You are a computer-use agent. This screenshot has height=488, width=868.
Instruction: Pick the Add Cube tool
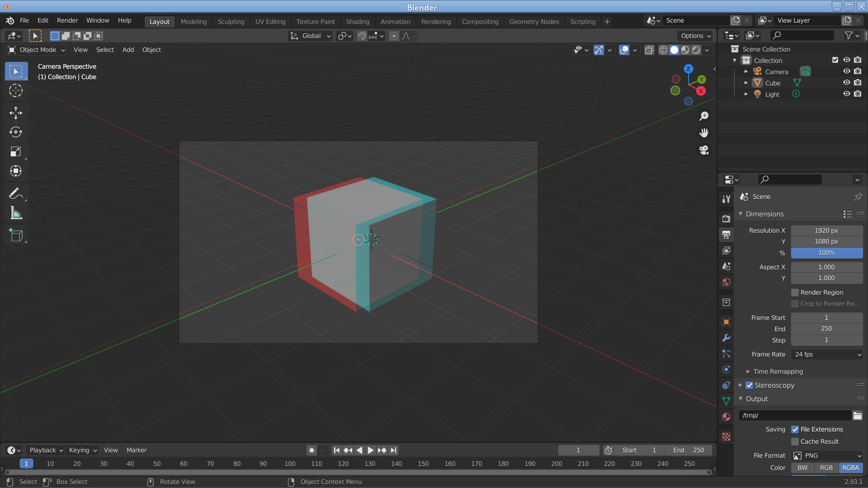[16, 235]
